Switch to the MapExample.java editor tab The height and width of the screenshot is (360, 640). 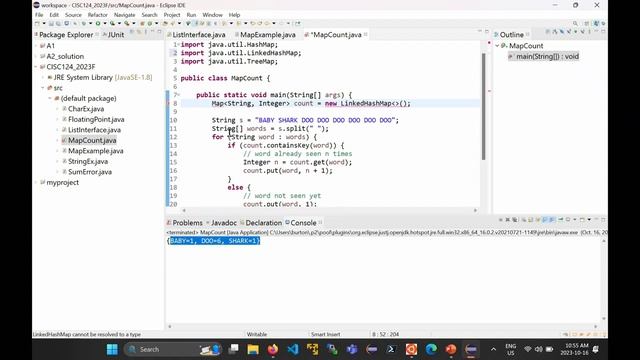tap(267, 35)
